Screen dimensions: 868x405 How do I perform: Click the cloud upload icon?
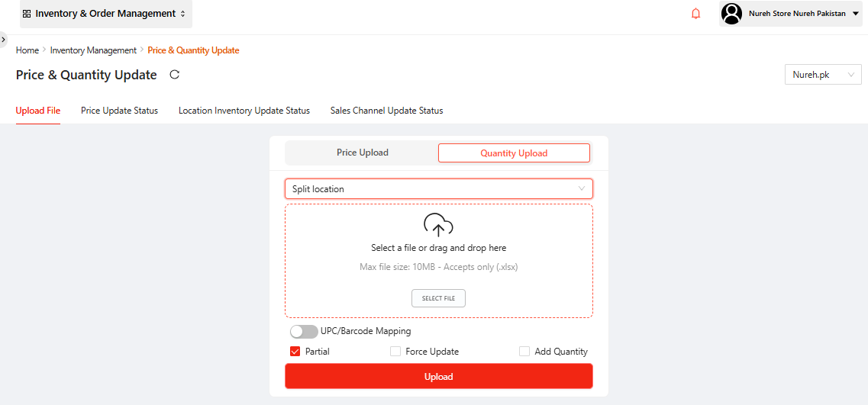point(438,225)
